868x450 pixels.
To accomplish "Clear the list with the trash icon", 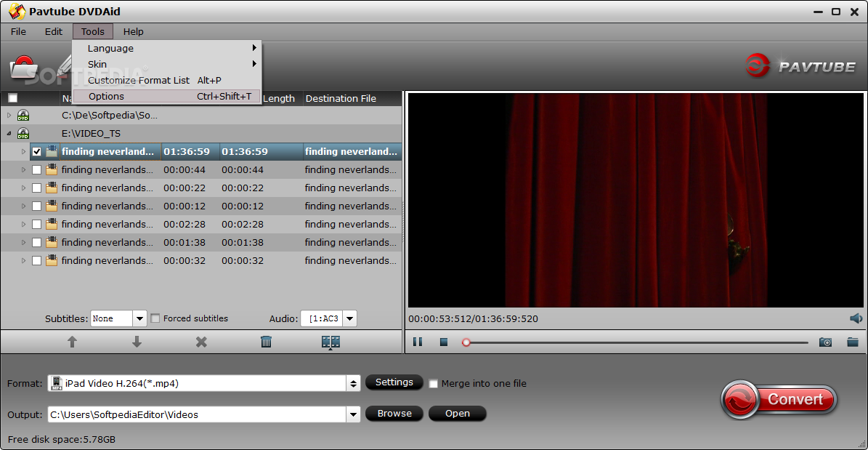I will coord(267,342).
